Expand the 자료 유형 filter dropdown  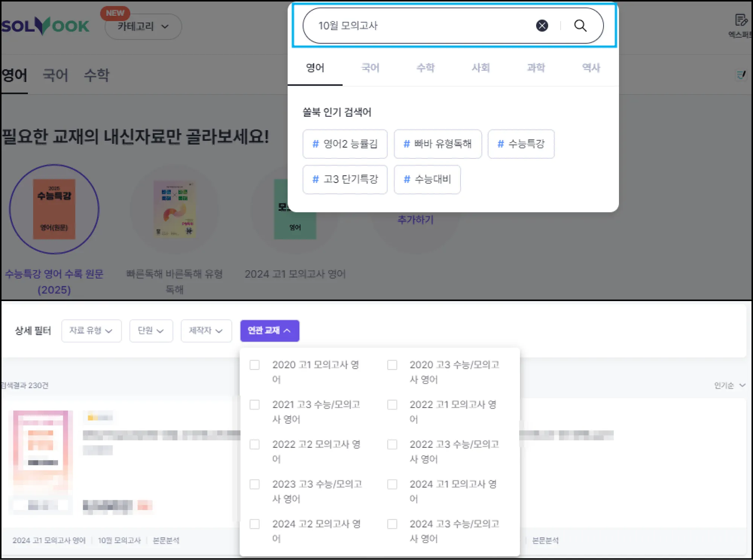[91, 330]
